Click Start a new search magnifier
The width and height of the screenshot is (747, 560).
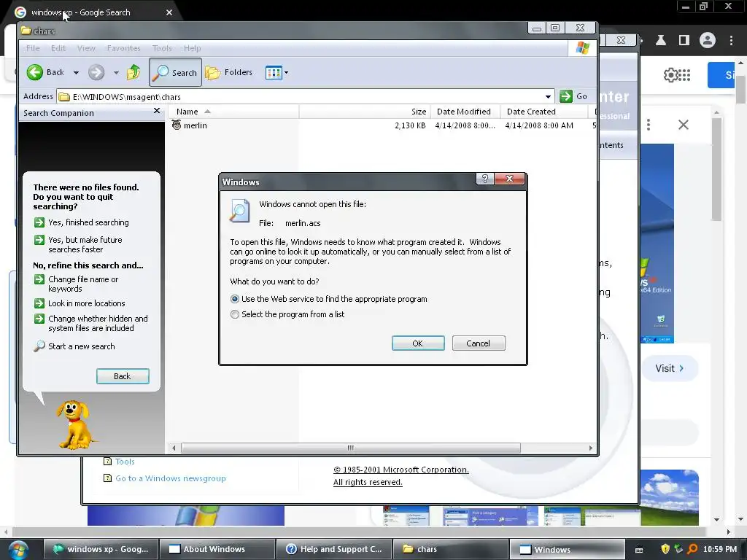(x=39, y=346)
